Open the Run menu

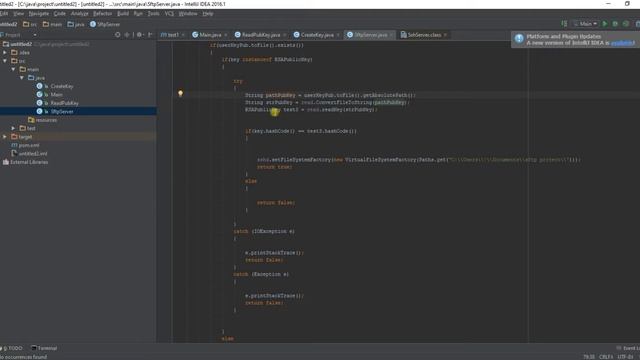pyautogui.click(x=138, y=13)
